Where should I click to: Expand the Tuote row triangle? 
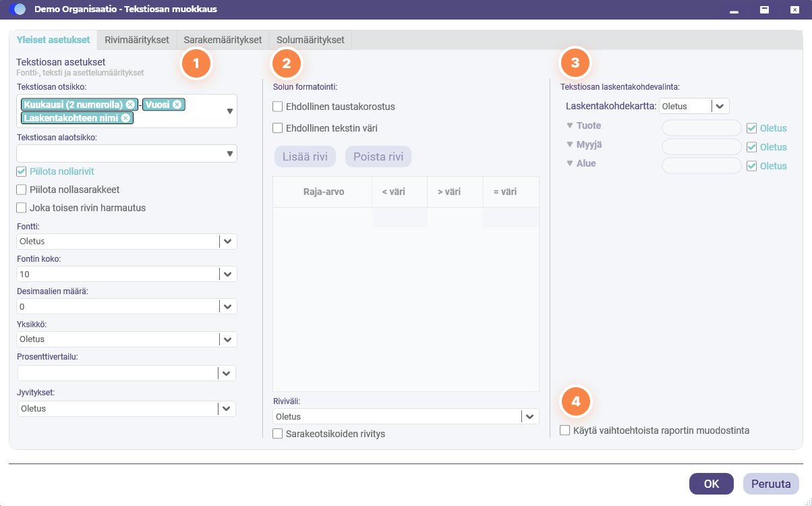click(x=570, y=126)
